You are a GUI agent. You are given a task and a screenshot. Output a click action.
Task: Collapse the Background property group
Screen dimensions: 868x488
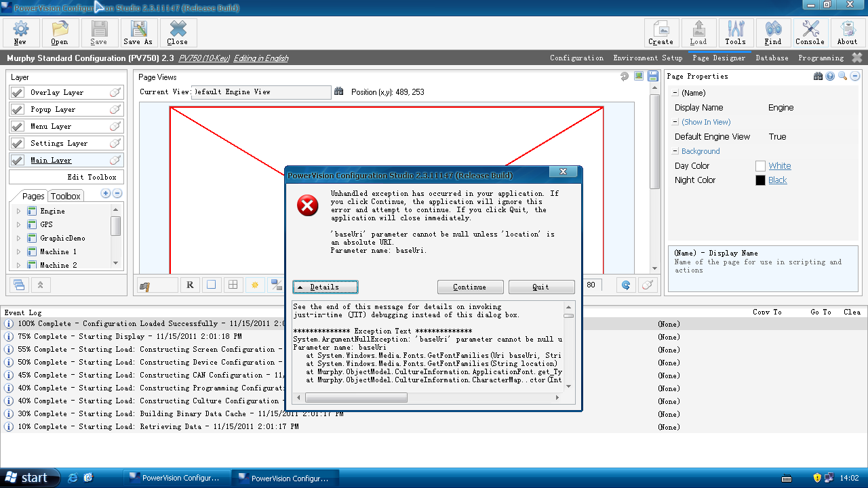click(x=675, y=151)
